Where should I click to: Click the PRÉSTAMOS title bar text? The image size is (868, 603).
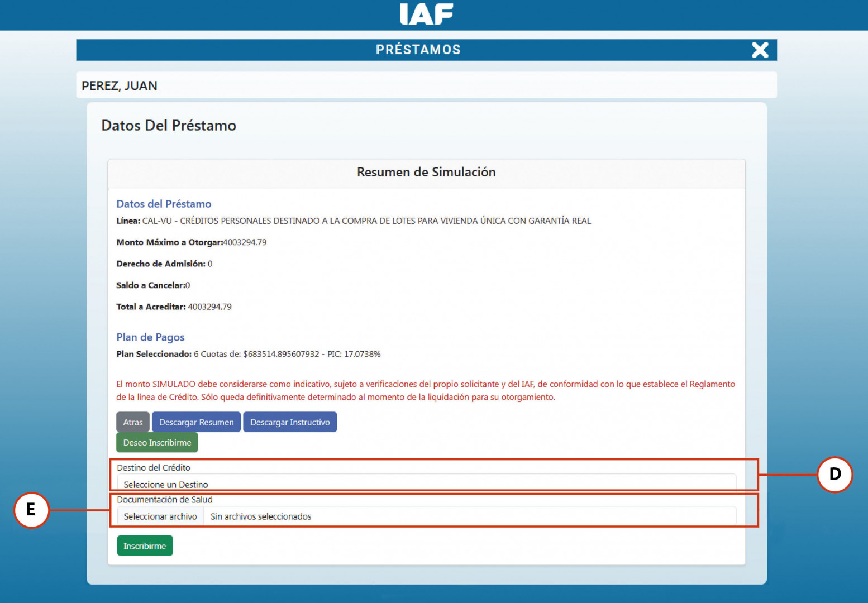pyautogui.click(x=418, y=50)
